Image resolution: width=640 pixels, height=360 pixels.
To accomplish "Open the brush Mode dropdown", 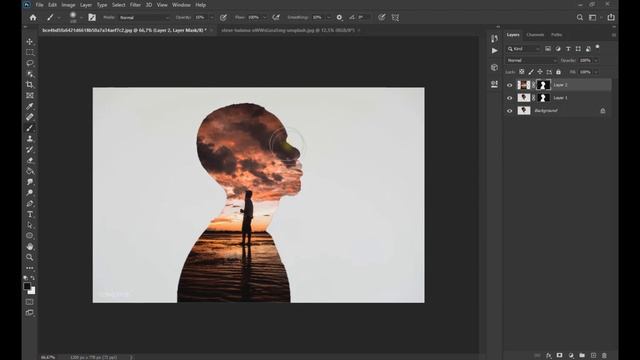I will 144,18.
